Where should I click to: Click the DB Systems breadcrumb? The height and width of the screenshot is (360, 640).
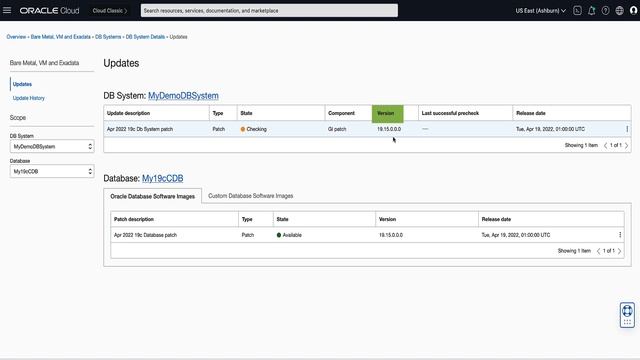pos(108,37)
